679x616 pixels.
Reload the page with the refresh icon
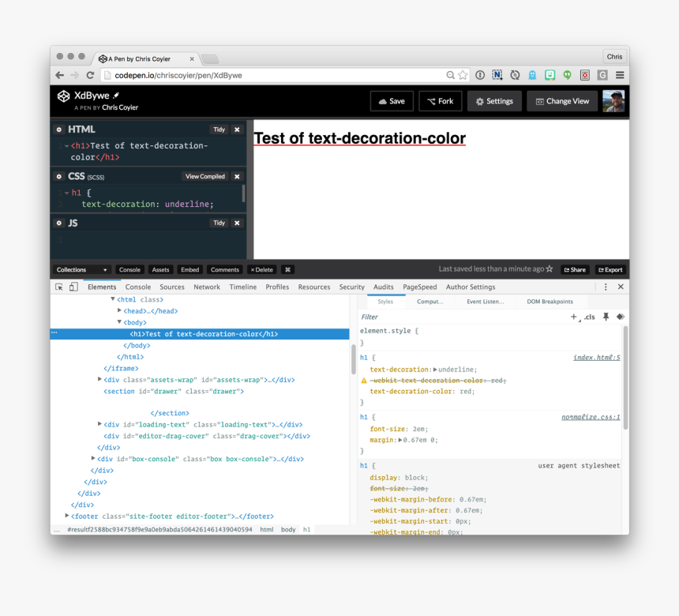click(90, 75)
